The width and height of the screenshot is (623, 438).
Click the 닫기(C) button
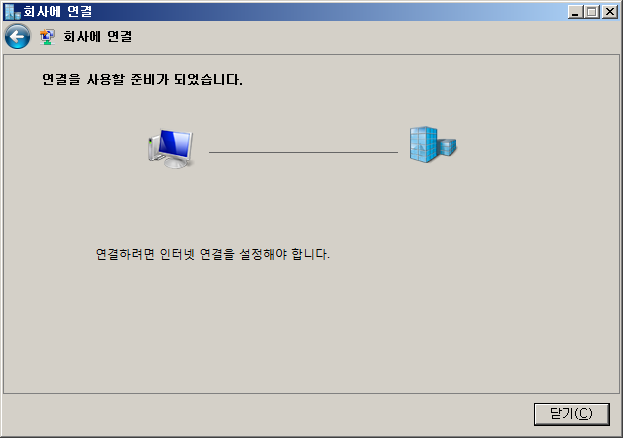point(571,414)
